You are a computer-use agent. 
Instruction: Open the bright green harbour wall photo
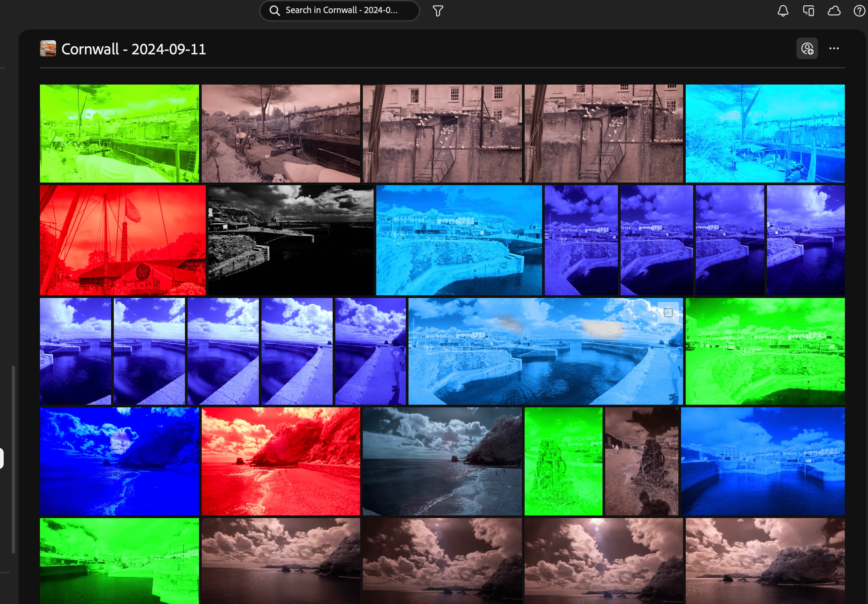765,351
